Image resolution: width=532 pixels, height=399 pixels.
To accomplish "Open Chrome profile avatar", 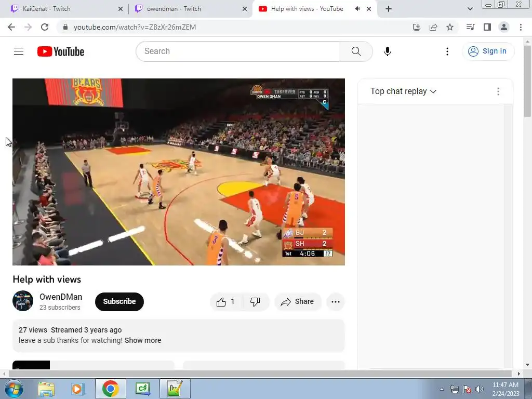I will coord(504,27).
